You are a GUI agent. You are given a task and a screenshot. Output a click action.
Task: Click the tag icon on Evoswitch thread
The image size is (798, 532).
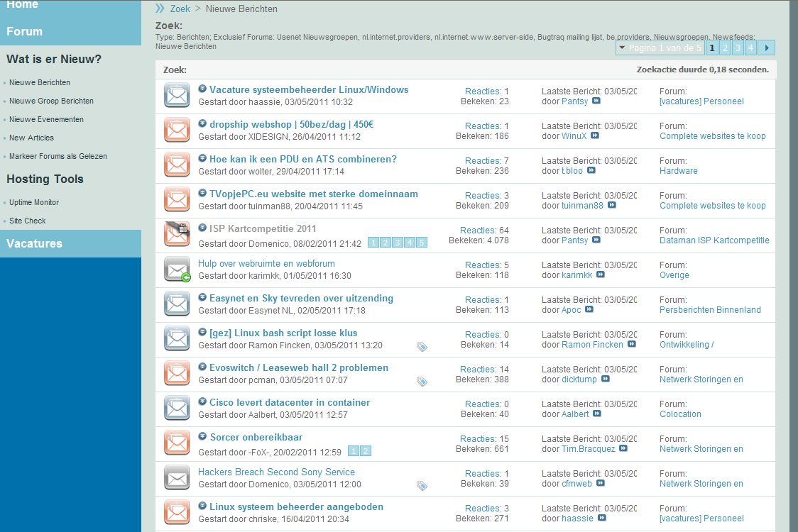point(422,382)
